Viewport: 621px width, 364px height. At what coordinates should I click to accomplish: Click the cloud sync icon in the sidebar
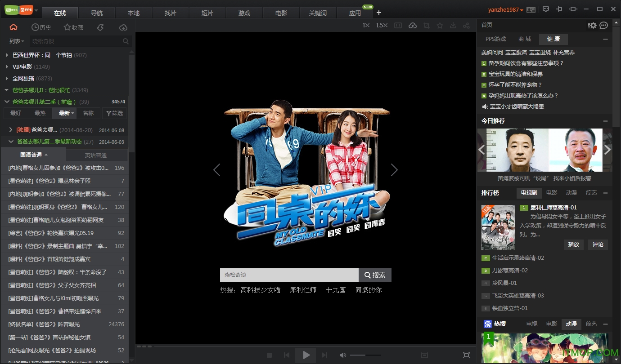[123, 27]
